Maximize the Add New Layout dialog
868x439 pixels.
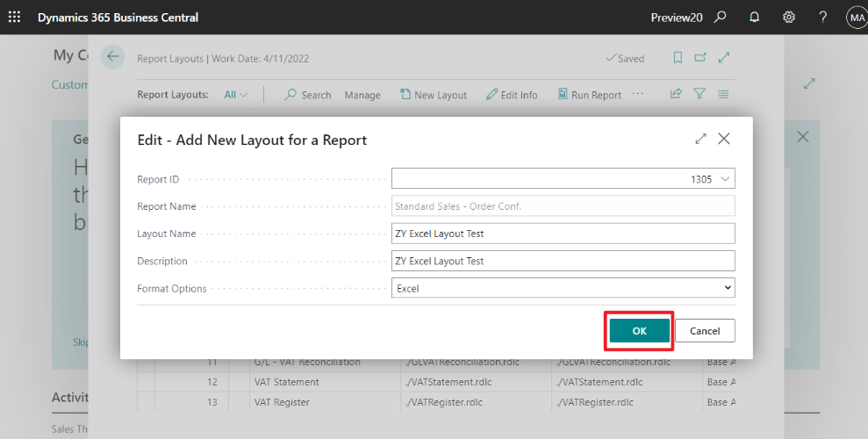pos(701,139)
